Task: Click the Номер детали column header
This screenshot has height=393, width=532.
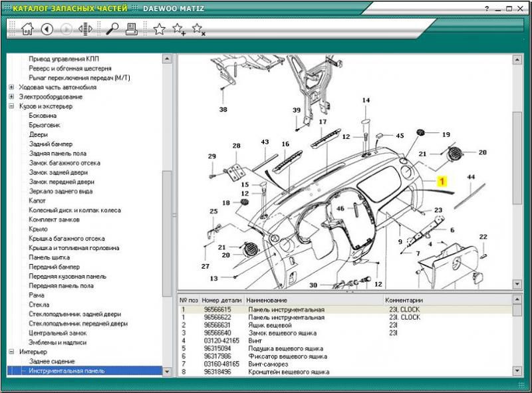Action: coord(222,300)
